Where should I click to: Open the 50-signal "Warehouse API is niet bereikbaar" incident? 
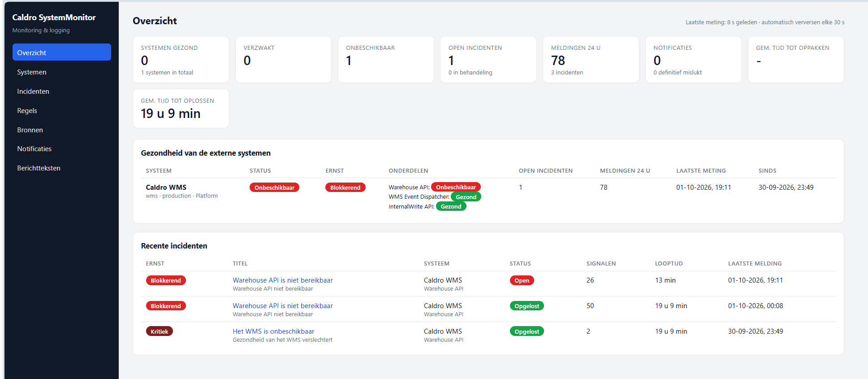[x=283, y=306]
